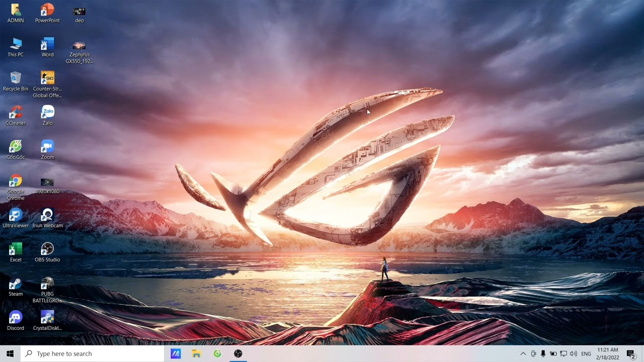This screenshot has width=644, height=362.
Task: Open File Explorer from the taskbar
Action: [x=196, y=354]
